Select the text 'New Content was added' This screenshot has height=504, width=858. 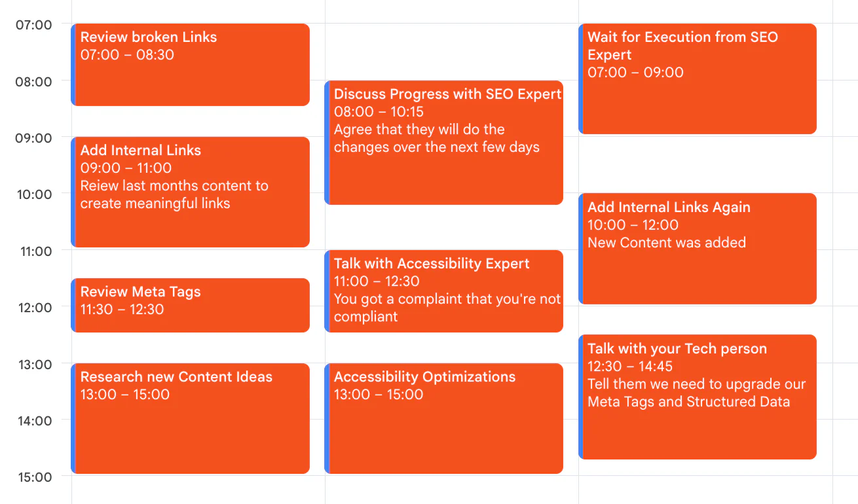point(667,242)
